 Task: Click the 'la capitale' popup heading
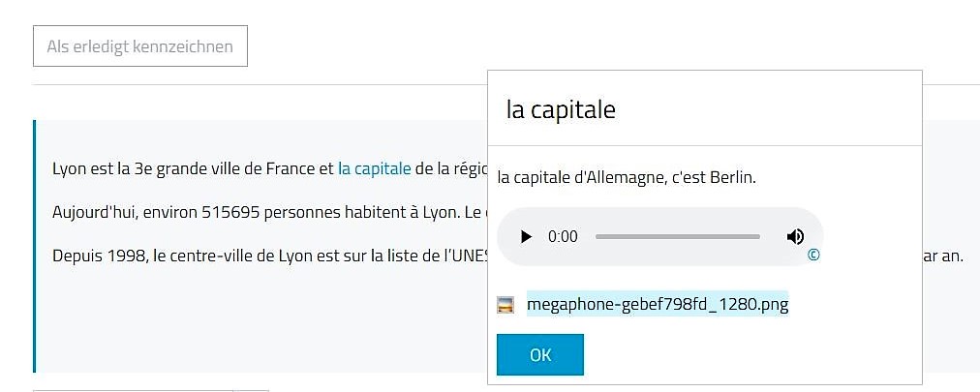click(561, 109)
